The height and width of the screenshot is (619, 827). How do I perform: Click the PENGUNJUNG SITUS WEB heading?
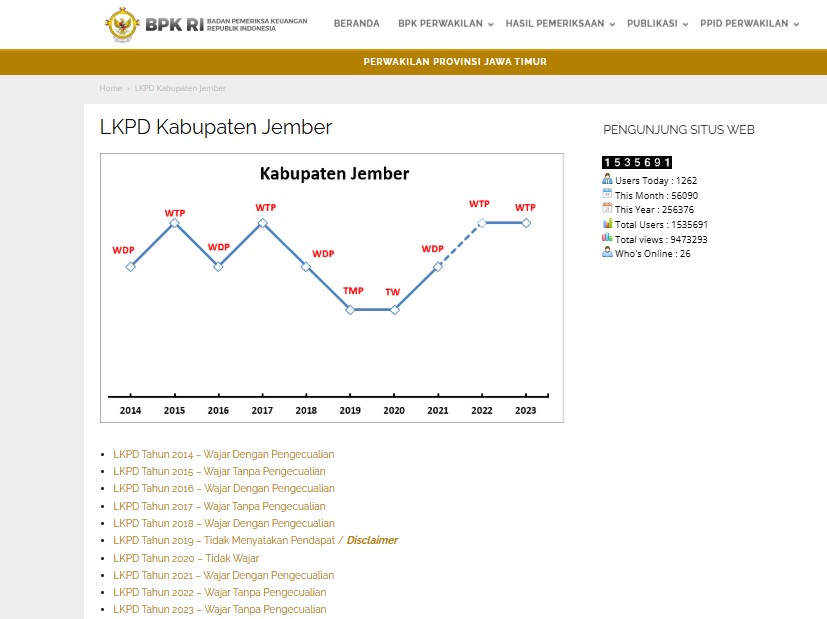click(x=679, y=130)
